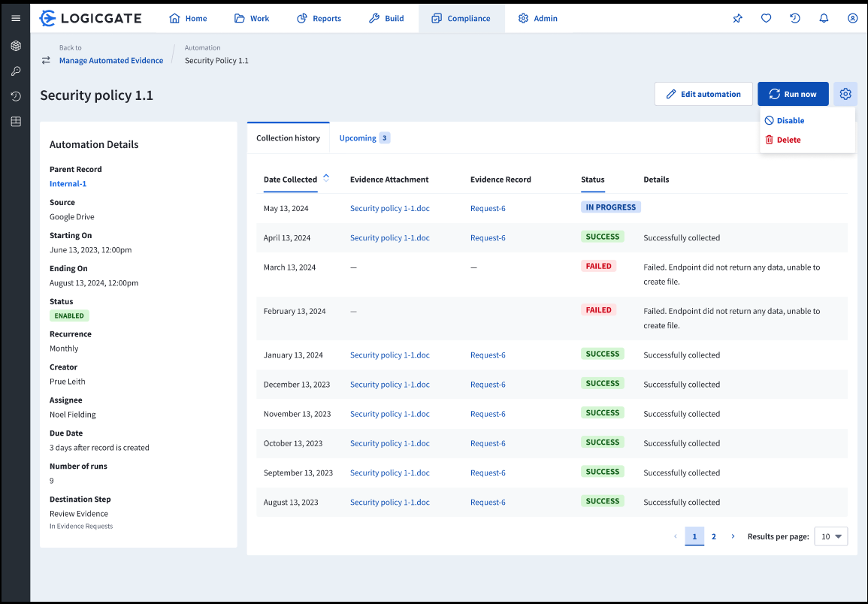The image size is (868, 604).
Task: Click the previous page chevron
Action: coord(676,536)
